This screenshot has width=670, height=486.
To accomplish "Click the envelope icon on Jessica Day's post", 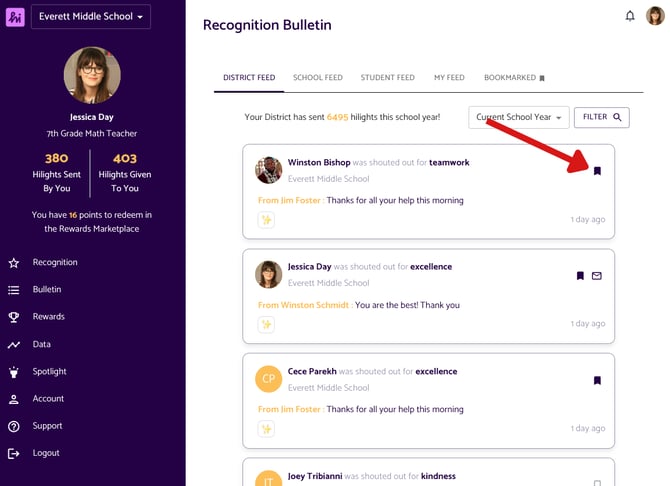I will 597,276.
